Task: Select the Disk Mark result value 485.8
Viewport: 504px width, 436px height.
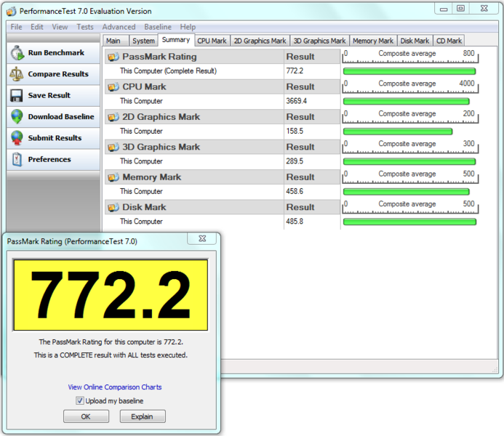Action: (x=295, y=222)
